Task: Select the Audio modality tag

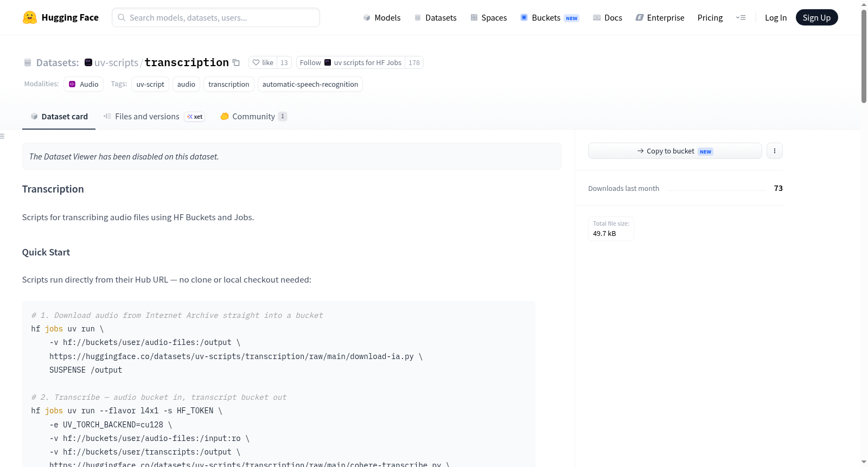Action: [x=84, y=84]
